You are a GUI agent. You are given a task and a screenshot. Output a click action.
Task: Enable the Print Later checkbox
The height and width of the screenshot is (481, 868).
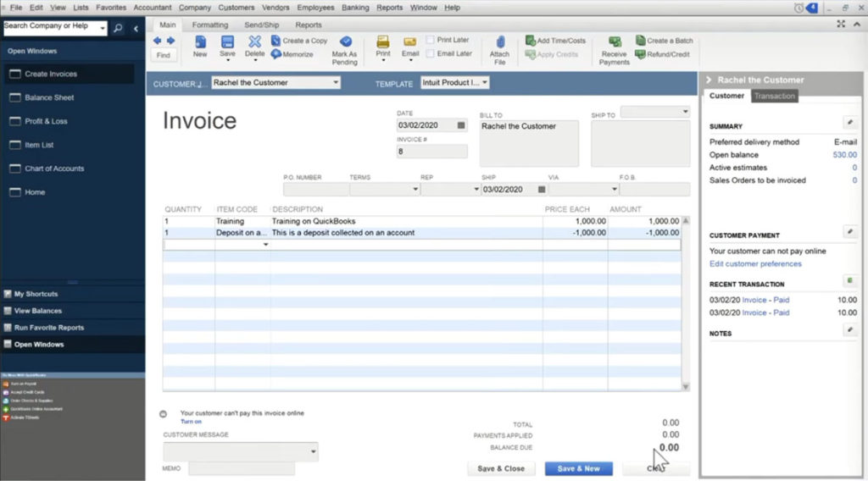point(431,40)
